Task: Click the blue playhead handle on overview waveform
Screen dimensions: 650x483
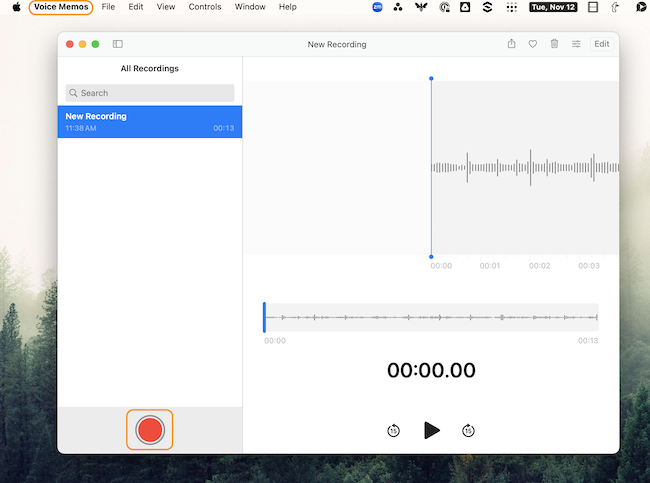Action: [x=264, y=318]
